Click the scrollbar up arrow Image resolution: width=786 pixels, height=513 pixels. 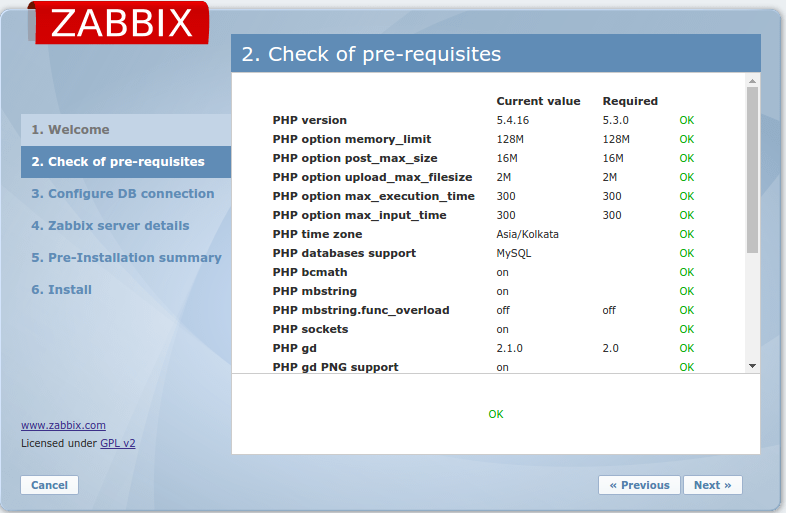pyautogui.click(x=752, y=81)
